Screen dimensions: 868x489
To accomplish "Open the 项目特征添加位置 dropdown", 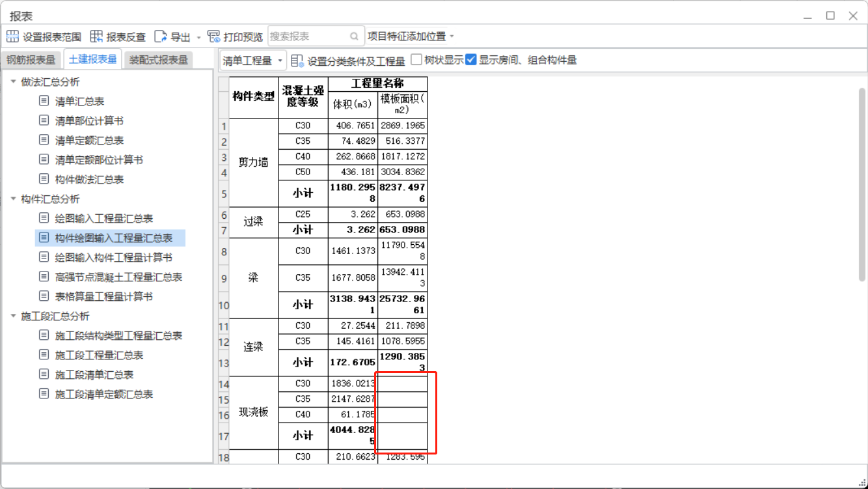I will 411,36.
